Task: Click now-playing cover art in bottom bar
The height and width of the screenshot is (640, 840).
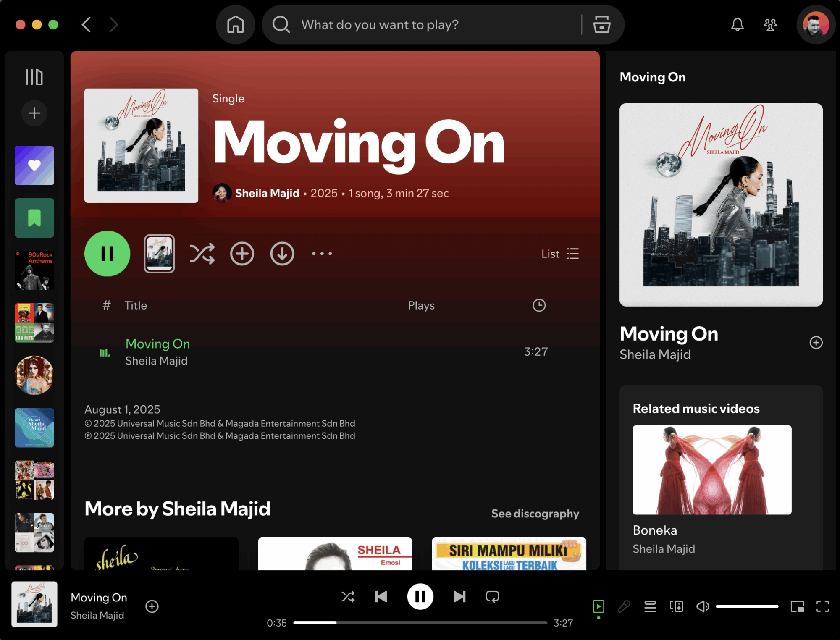Action: (x=34, y=604)
